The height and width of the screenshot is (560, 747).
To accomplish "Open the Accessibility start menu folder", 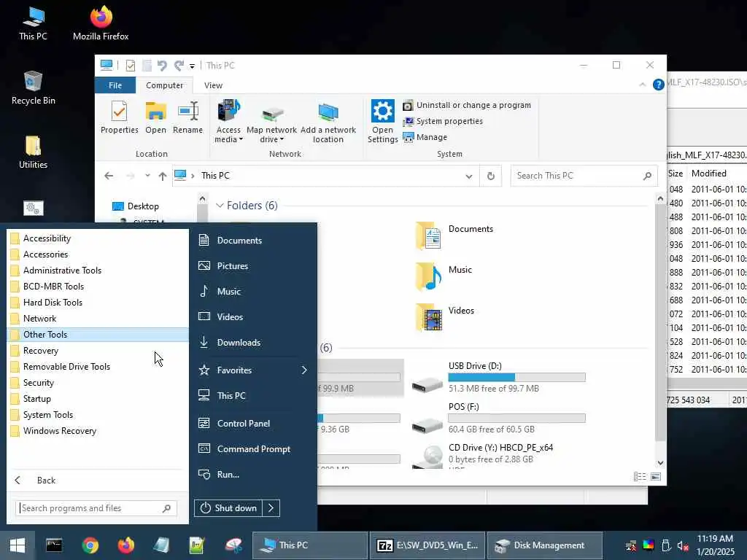I will coord(98,238).
